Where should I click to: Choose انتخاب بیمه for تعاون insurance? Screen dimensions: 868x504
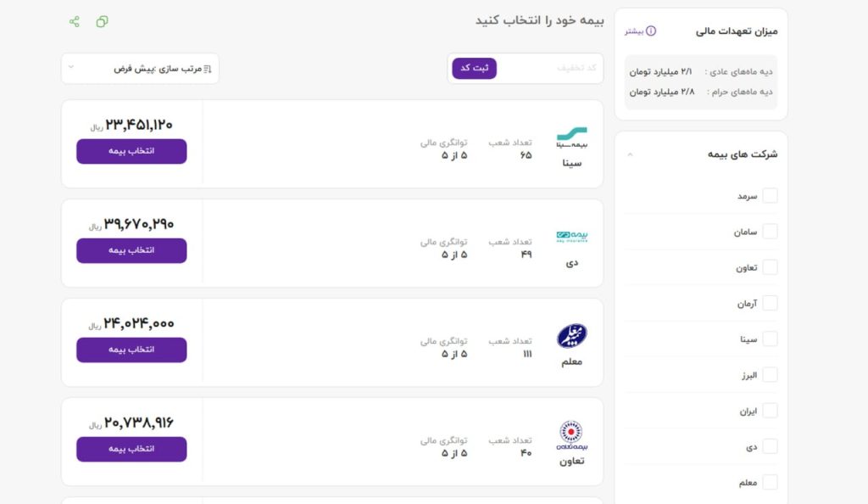(x=131, y=449)
